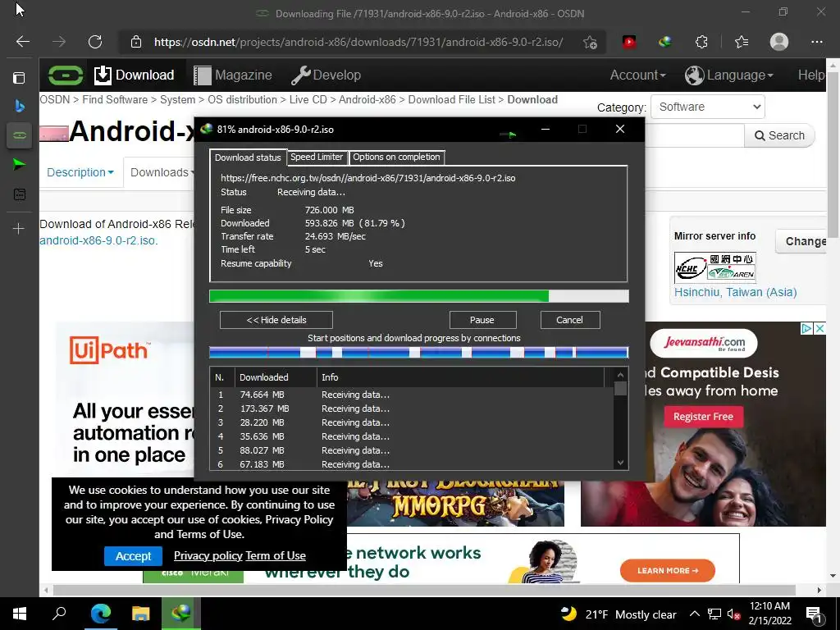Click the taskbar clock and date
Screen dimensions: 840x630
point(769,614)
